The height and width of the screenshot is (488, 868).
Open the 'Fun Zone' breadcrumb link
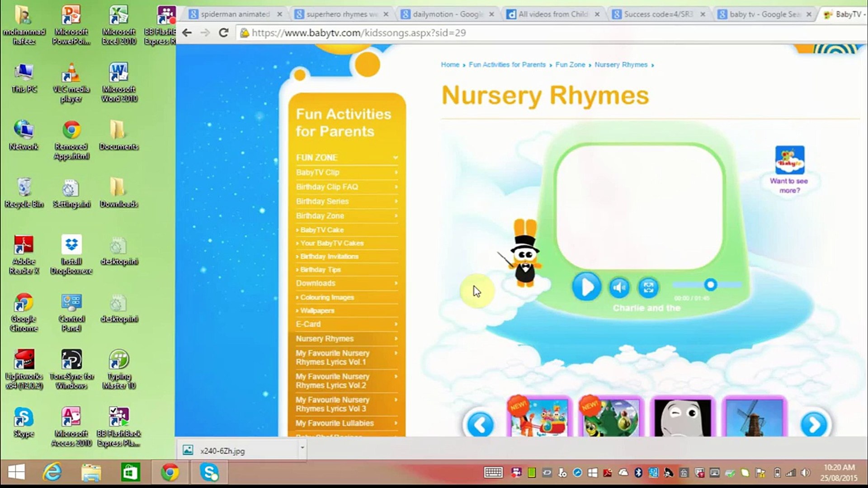(x=570, y=65)
